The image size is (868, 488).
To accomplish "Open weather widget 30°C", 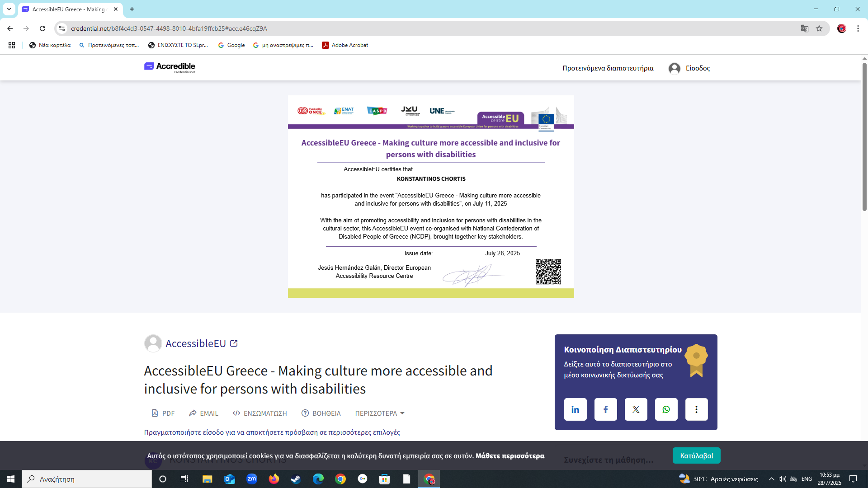I will click(718, 479).
